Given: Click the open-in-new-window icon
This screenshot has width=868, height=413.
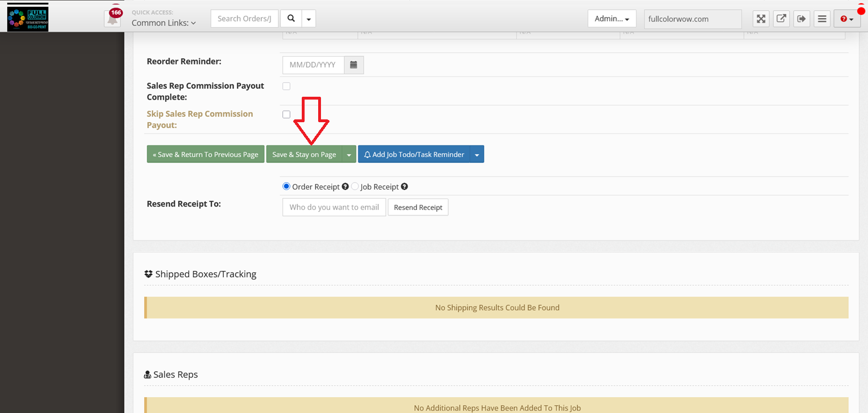Looking at the screenshot, I should [x=781, y=19].
